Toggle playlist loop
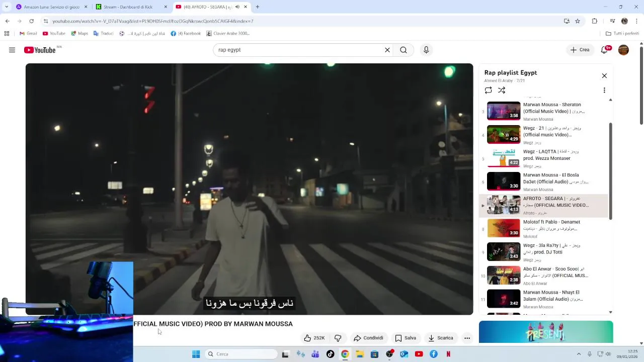This screenshot has height=362, width=644. (488, 90)
